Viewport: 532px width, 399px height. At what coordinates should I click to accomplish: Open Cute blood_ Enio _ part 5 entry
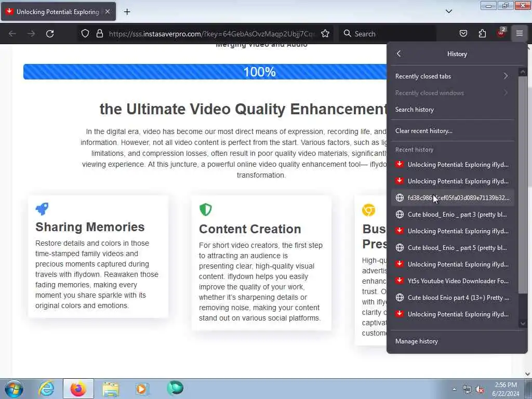pos(453,248)
